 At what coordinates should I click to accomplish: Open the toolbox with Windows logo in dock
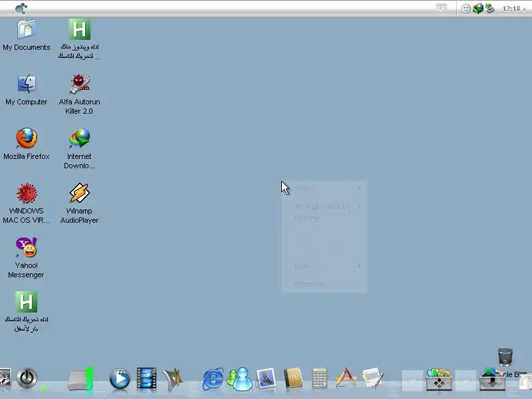[x=439, y=380]
